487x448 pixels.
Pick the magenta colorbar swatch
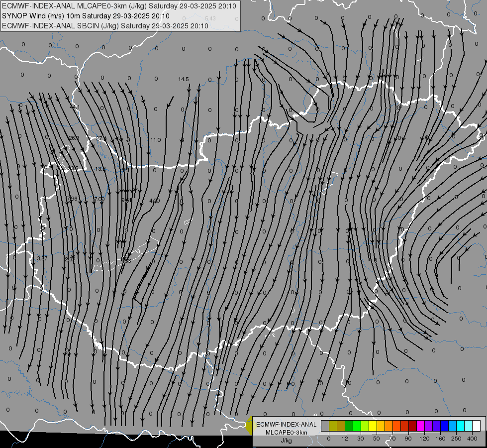(x=420, y=426)
